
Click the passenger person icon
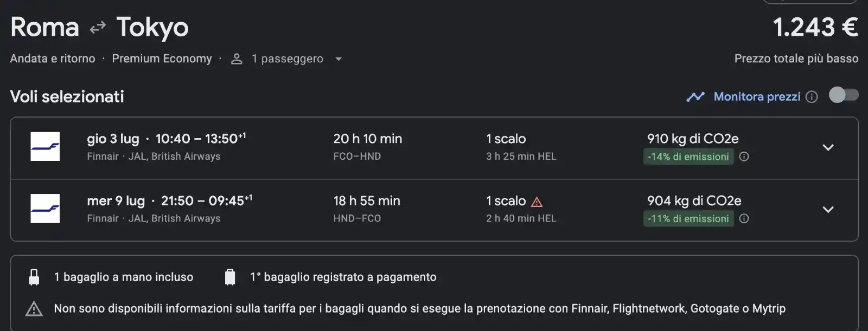point(237,59)
